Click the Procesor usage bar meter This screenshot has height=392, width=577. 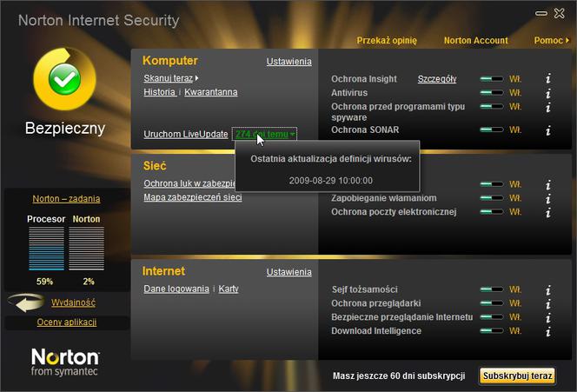pyautogui.click(x=46, y=249)
